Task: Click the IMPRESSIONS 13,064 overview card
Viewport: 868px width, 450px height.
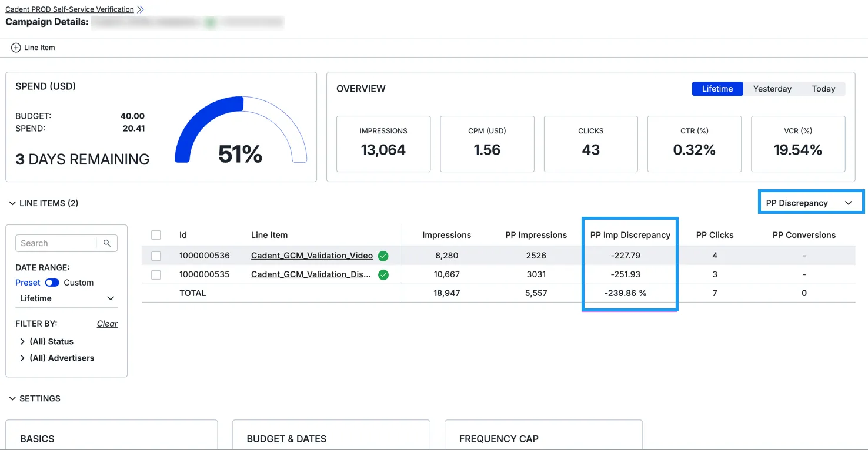Action: (x=383, y=144)
